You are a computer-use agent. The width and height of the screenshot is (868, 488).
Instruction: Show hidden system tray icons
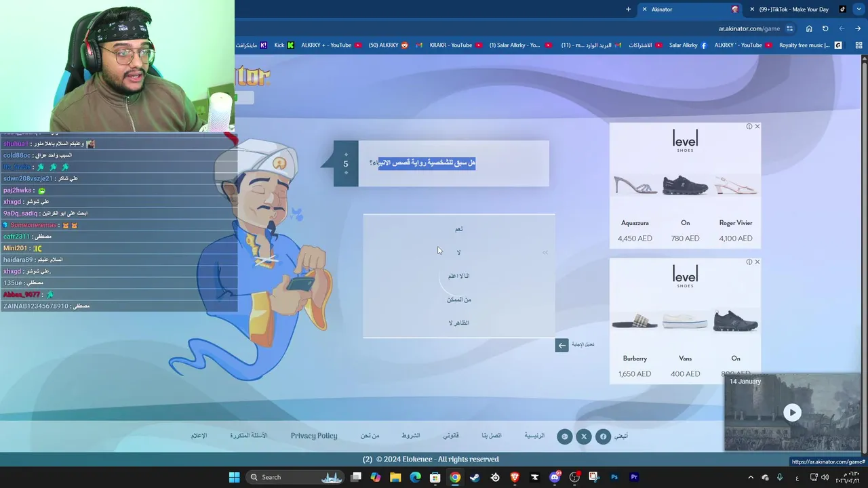tap(751, 477)
